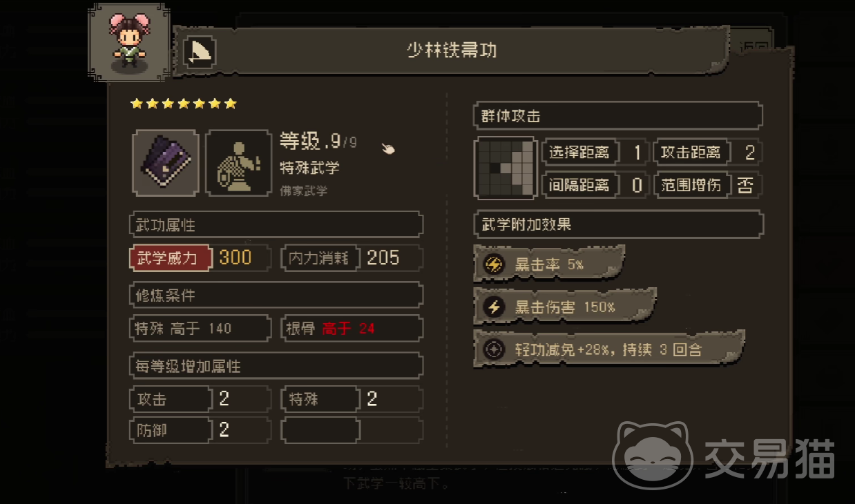Screen dimensions: 855x504
Task: Click the 特殊 高于 140 requirement
Action: click(200, 329)
